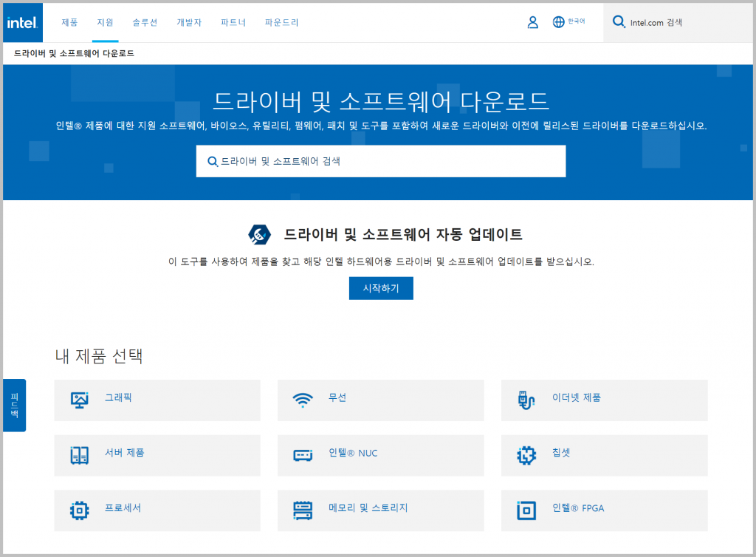
Task: Click the 드라이버 및 소프트웨어 검색 field
Action: [x=381, y=161]
